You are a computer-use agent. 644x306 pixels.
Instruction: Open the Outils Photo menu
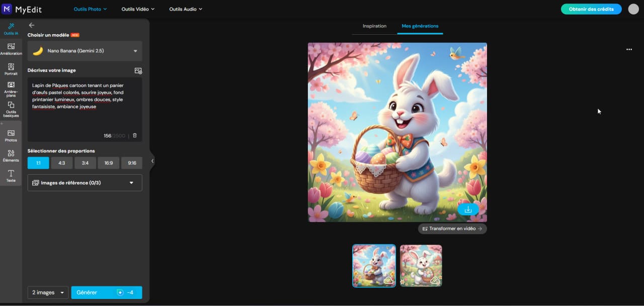click(91, 9)
